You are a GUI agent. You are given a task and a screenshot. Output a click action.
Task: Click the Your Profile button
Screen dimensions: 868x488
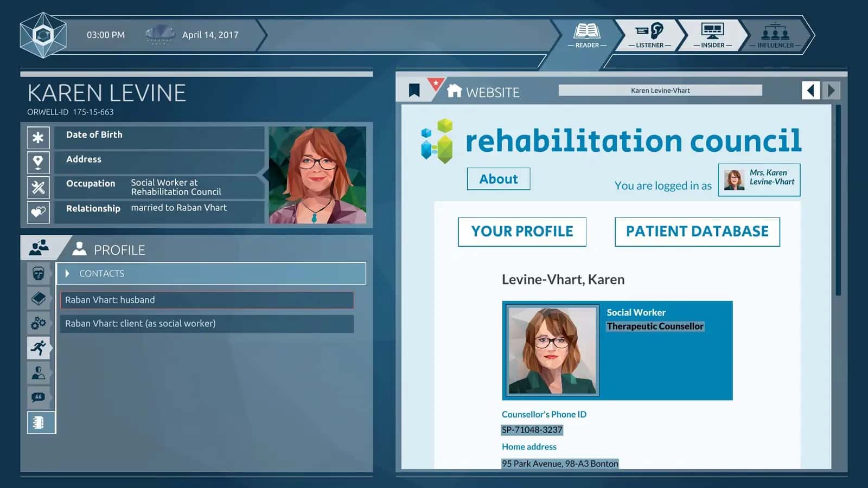tap(522, 232)
